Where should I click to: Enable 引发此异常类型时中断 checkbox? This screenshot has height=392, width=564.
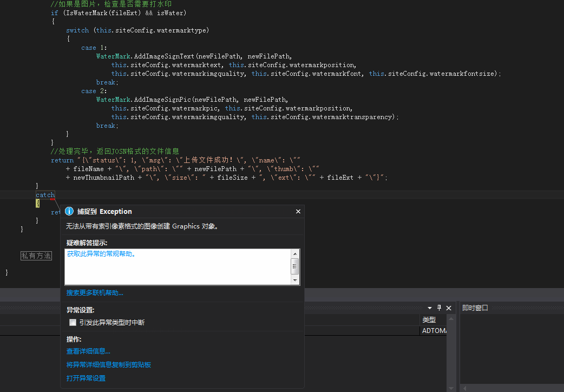point(73,323)
